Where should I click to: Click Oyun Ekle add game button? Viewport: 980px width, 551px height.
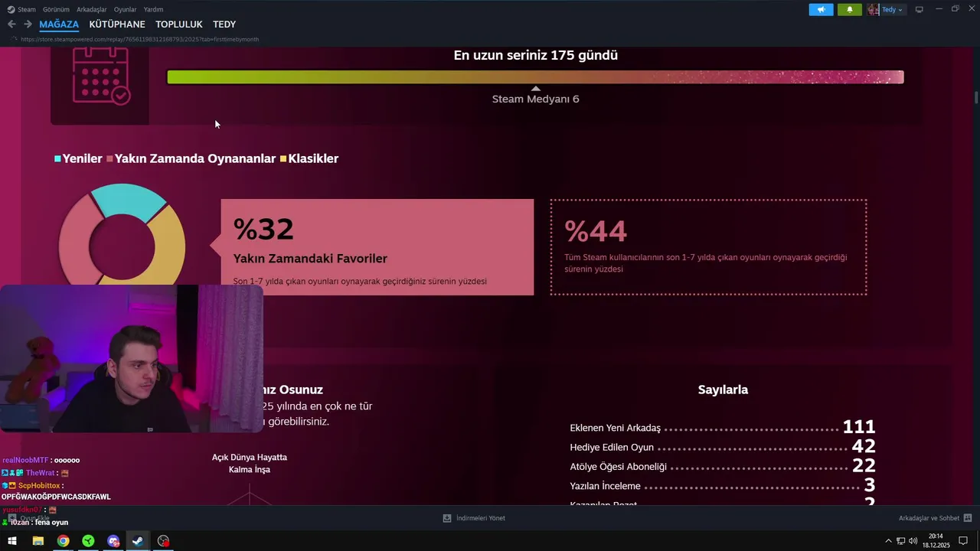[28, 518]
